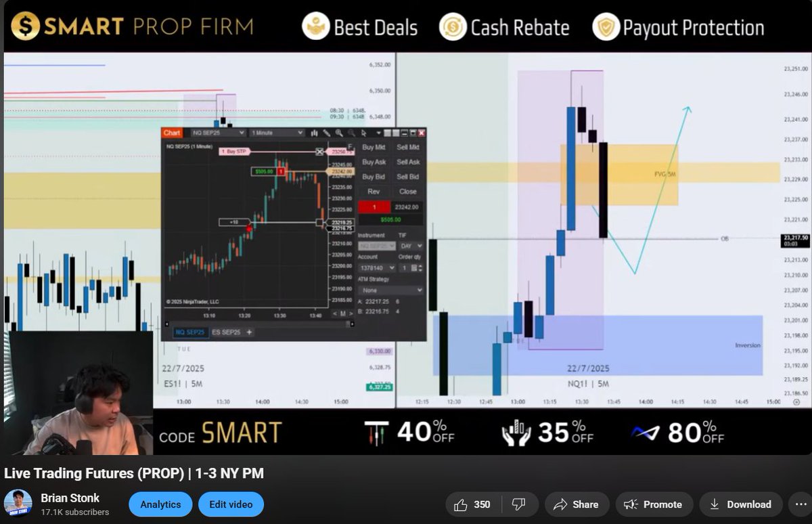
Task: Click the Sell Bid button
Action: 408,177
